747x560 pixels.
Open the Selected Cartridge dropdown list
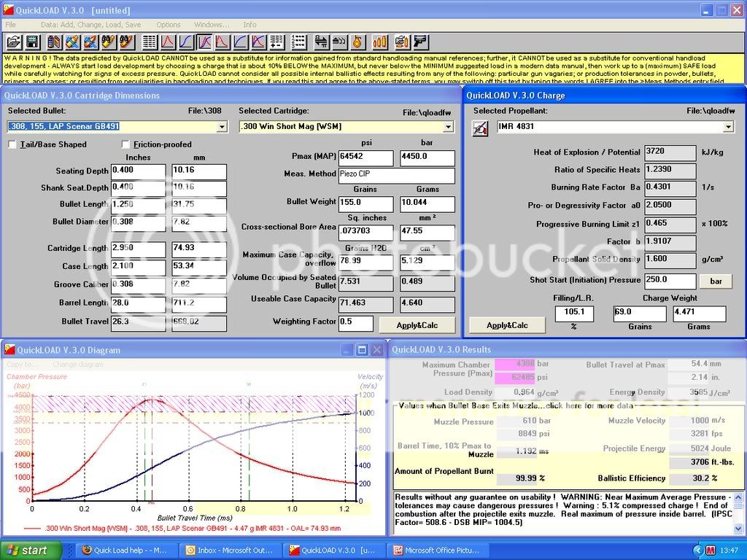point(448,127)
